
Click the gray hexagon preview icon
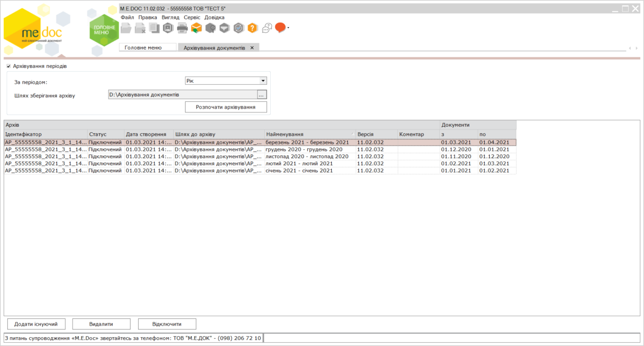point(168,28)
